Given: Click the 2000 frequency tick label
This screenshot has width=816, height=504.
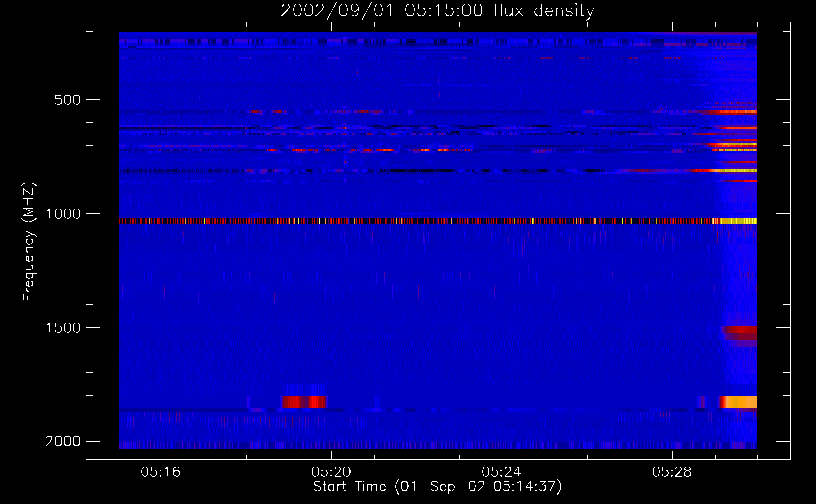Looking at the screenshot, I should click(63, 442).
